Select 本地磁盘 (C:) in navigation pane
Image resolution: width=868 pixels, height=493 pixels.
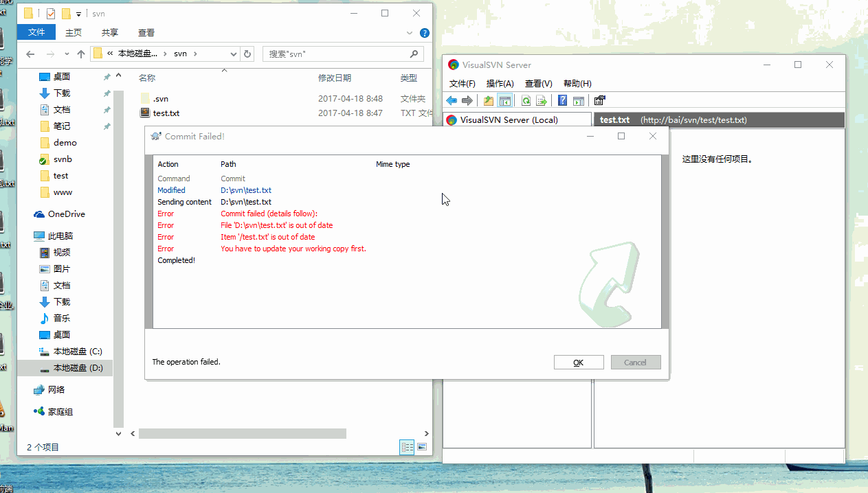click(78, 352)
